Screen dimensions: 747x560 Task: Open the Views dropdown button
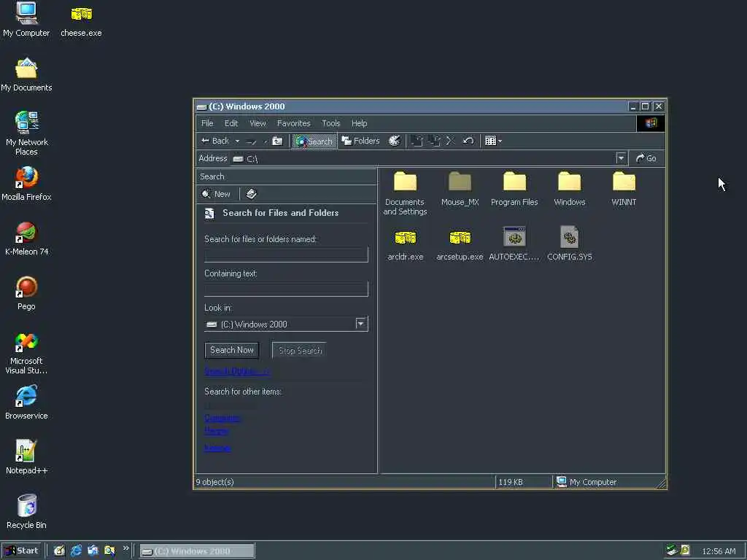pos(493,141)
